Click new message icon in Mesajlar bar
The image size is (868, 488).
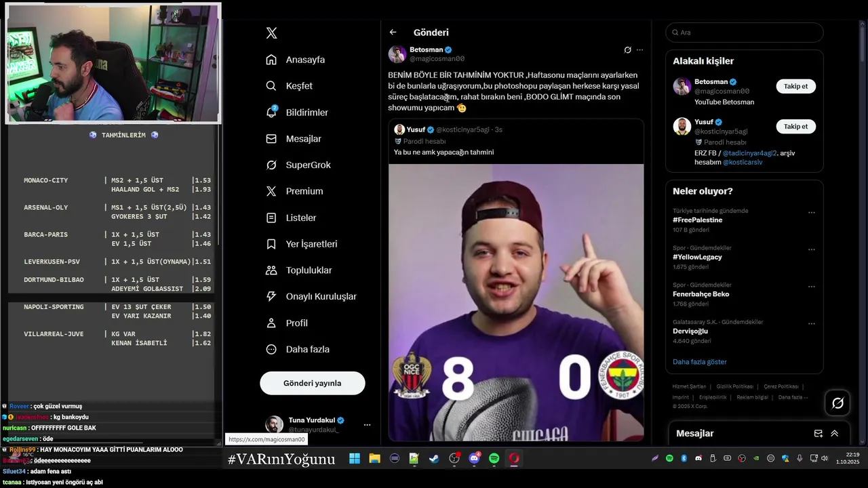(818, 434)
